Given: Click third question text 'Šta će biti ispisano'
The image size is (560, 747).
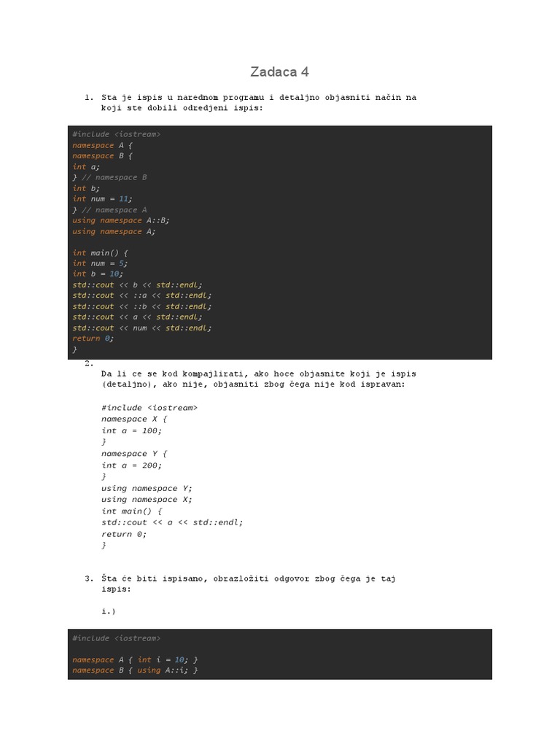Looking at the screenshot, I should pos(248,584).
